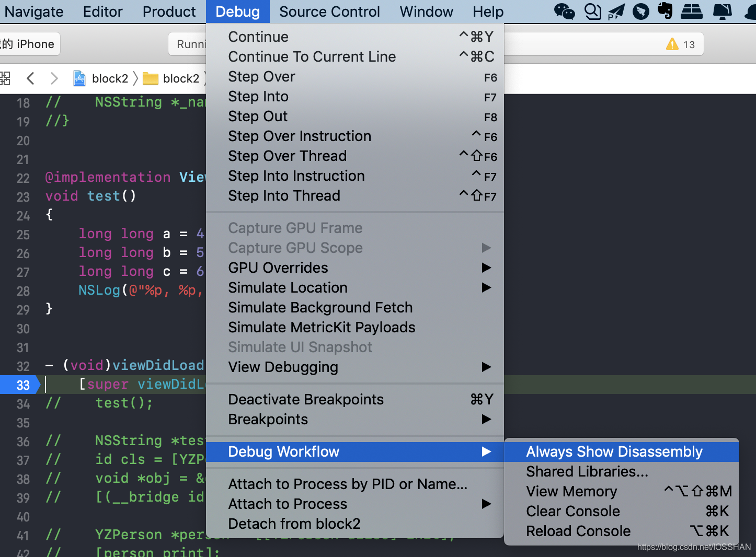Open Evernote elephant icon in menu bar
Image resolution: width=756 pixels, height=557 pixels.
665,10
